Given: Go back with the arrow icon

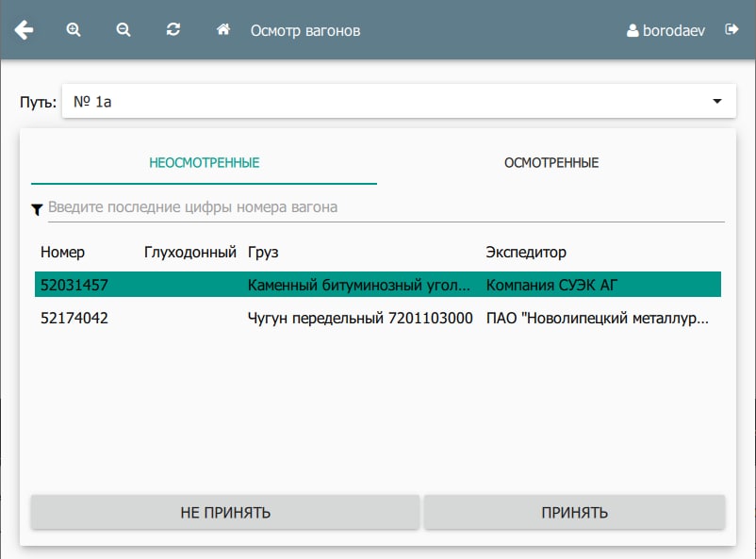Looking at the screenshot, I should tap(24, 30).
